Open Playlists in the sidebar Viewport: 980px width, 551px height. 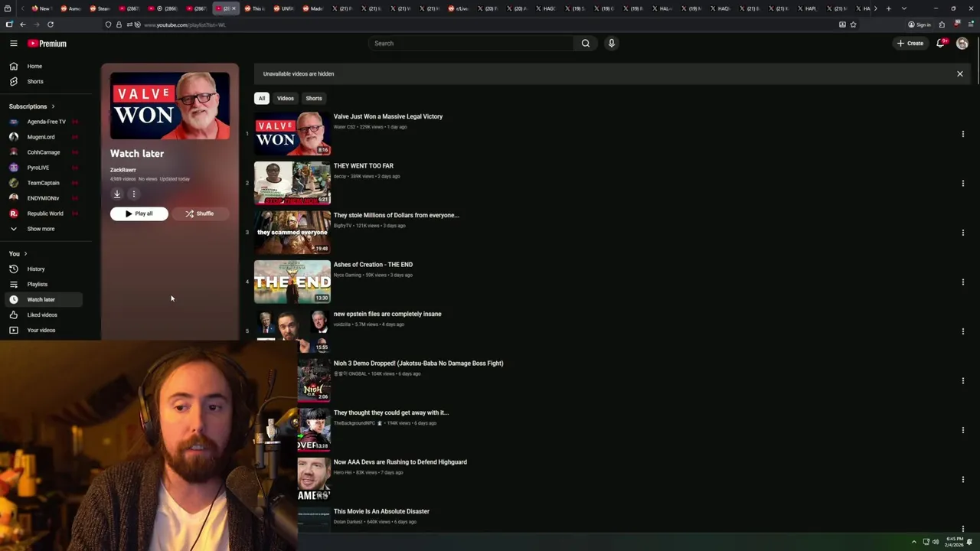point(42,285)
